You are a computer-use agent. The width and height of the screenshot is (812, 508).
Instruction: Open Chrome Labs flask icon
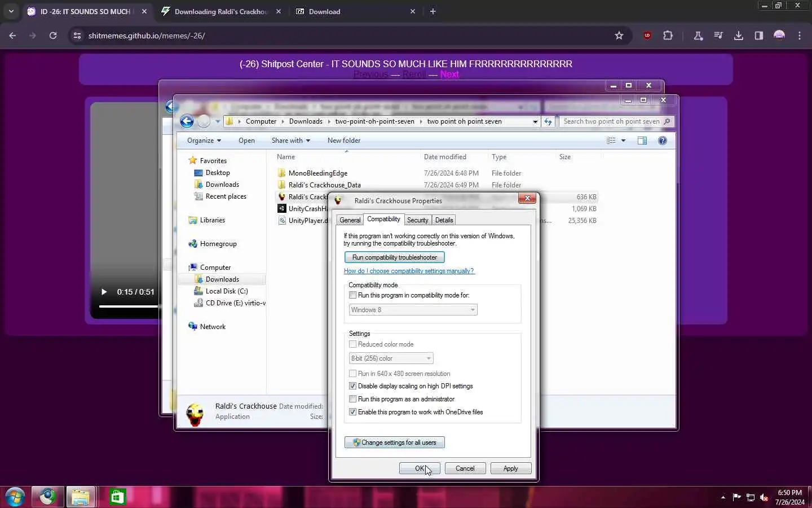coord(698,36)
